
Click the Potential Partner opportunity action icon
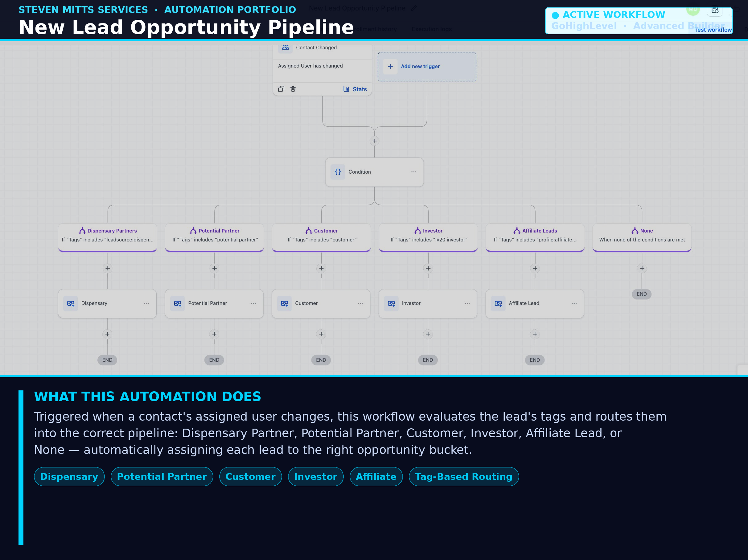(178, 303)
